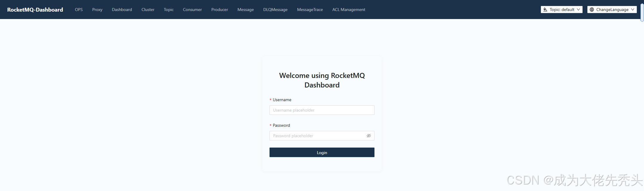Click the page vertical scrollbar thumb
This screenshot has height=191, width=644.
[x=642, y=12]
